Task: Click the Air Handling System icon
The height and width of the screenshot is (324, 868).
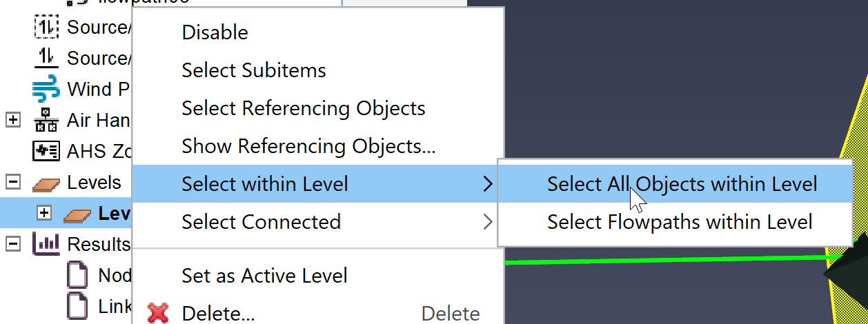Action: point(46,120)
